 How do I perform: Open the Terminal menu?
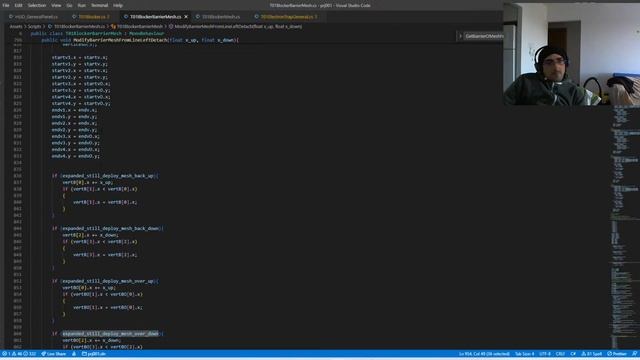[x=100, y=5]
